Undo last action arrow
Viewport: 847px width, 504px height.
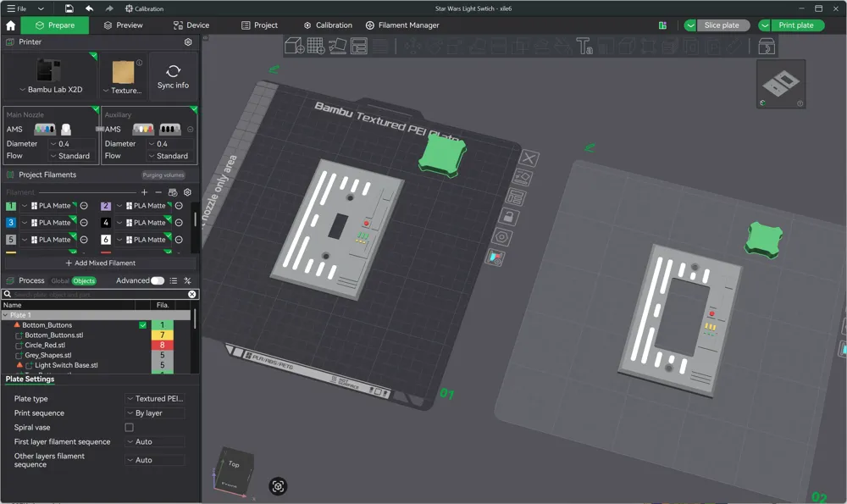(90, 8)
